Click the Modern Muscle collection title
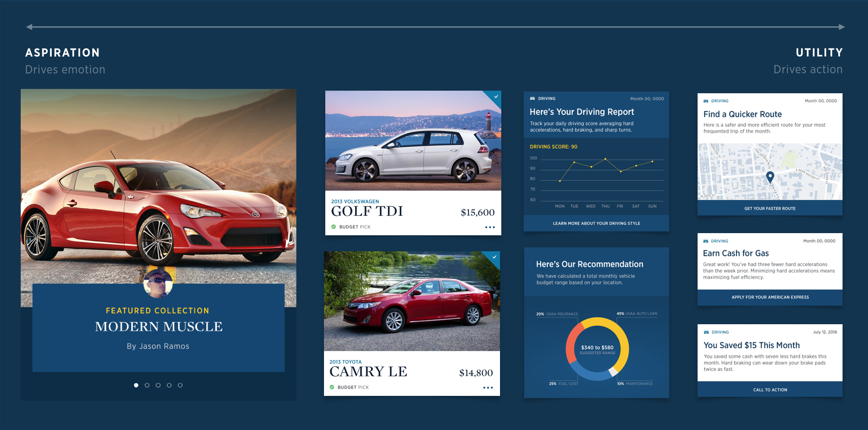 [x=159, y=327]
